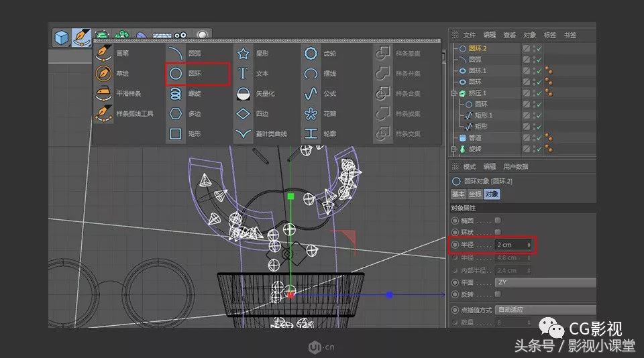Click the material tag on 管道 row
Viewport: 644px width, 358px height.
(x=549, y=137)
